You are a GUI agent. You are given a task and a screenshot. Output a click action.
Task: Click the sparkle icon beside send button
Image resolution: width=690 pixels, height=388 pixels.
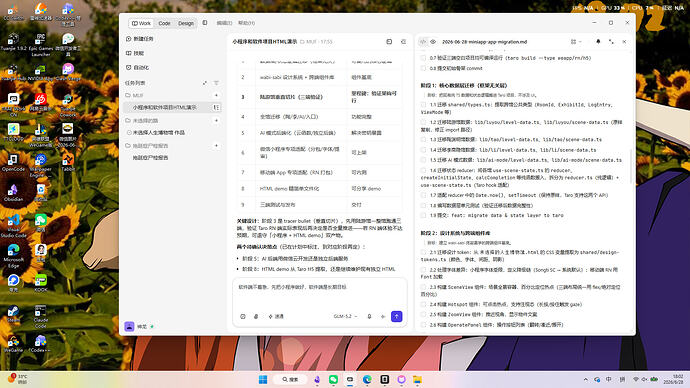pos(383,316)
